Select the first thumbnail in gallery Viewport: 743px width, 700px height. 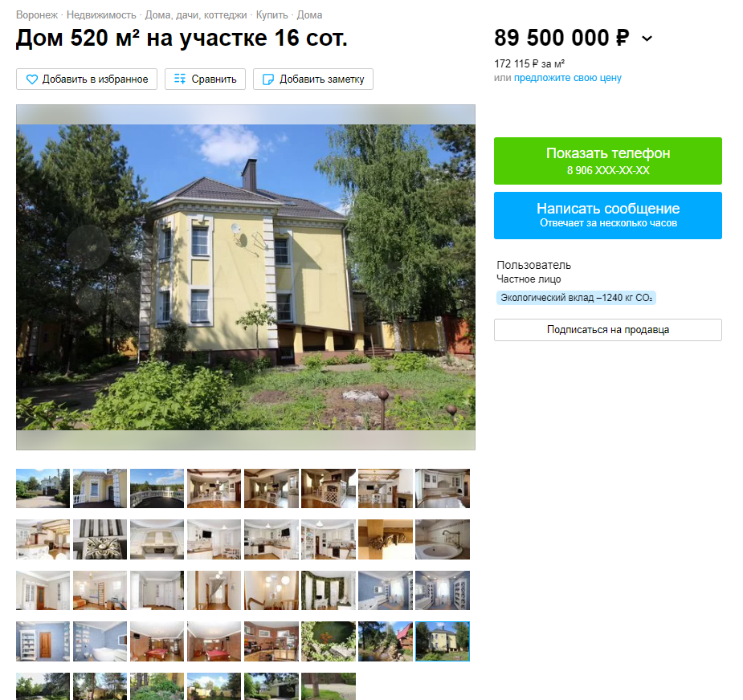[x=43, y=488]
